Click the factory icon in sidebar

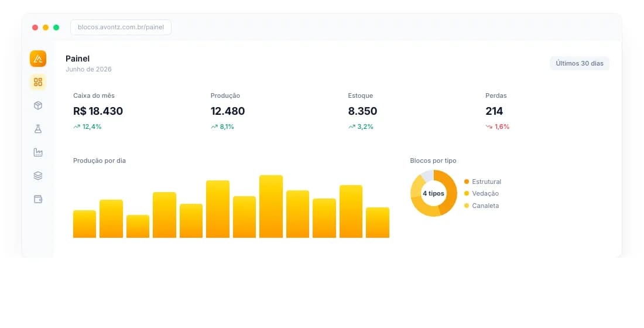point(38,152)
